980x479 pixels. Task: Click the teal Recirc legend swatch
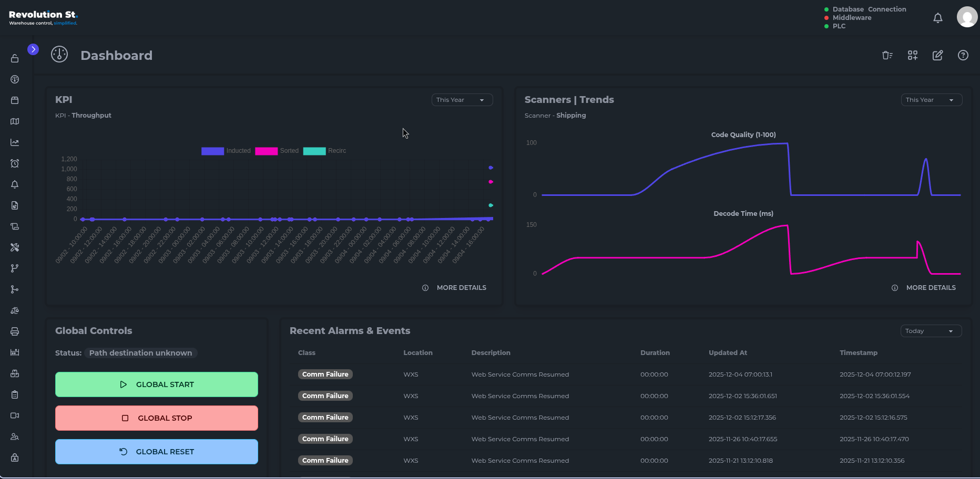coord(314,151)
